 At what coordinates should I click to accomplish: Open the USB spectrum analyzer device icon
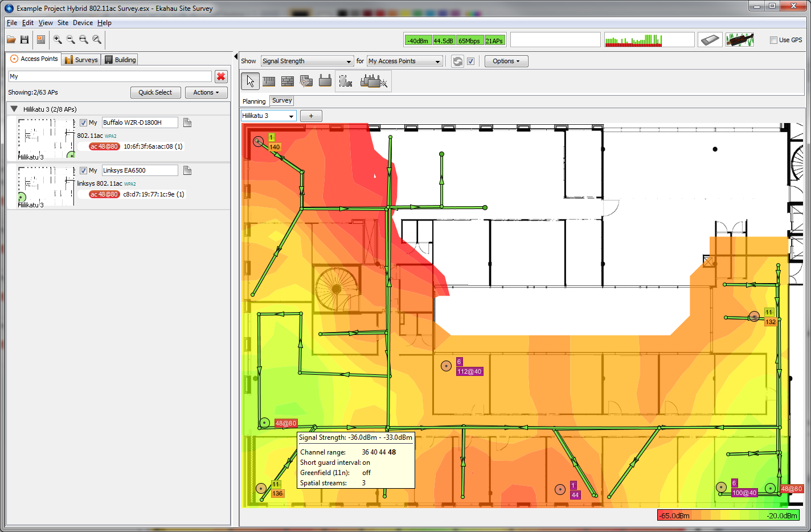739,40
